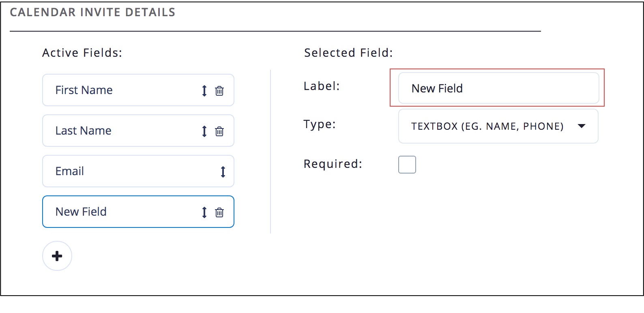Click the Required: label text
This screenshot has height=313, width=644.
click(x=333, y=164)
